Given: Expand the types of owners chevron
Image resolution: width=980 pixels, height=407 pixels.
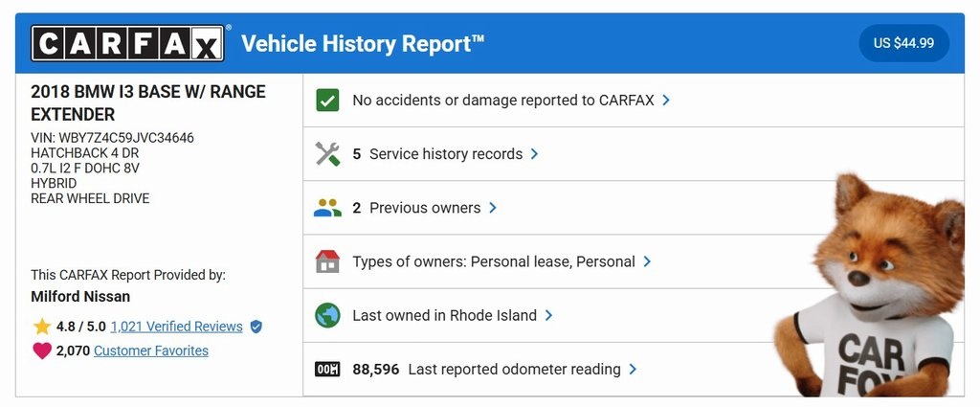Looking at the screenshot, I should (648, 261).
